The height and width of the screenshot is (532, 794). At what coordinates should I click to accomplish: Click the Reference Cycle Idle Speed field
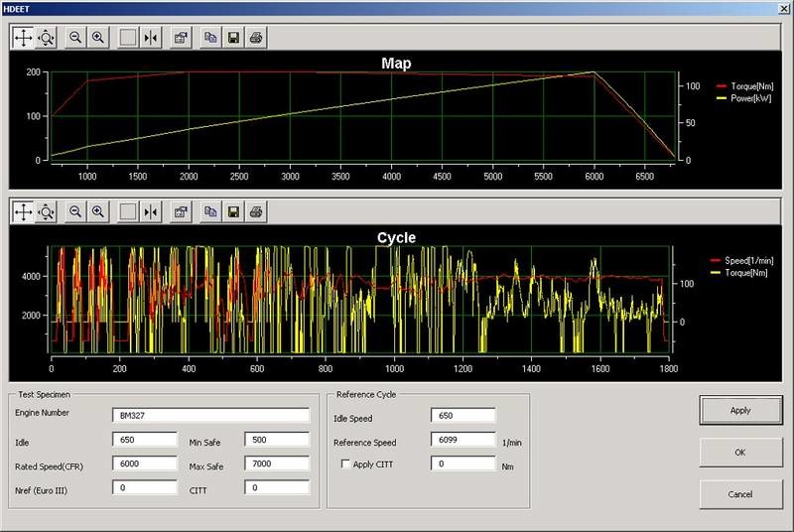(463, 416)
